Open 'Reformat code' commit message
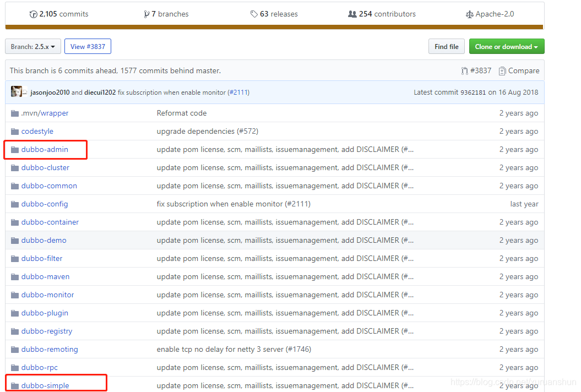This screenshot has width=581, height=392. coord(182,113)
